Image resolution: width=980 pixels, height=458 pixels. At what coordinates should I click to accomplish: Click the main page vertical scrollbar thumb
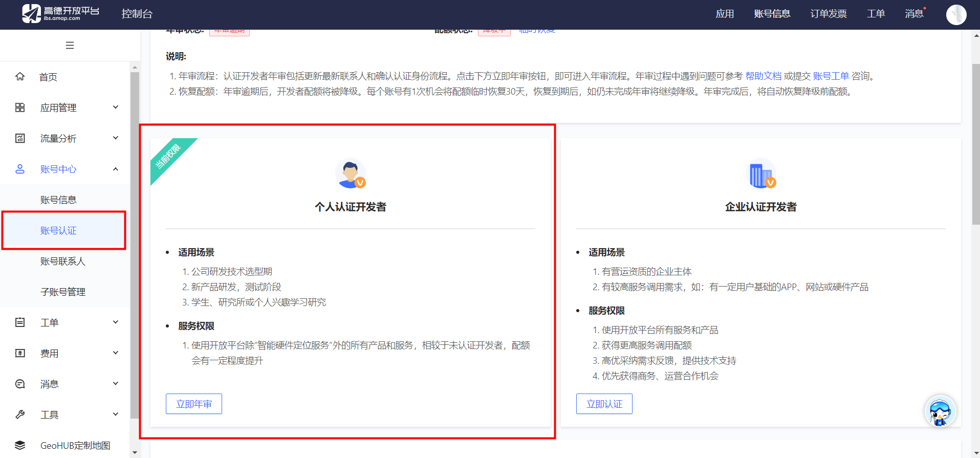point(976,143)
